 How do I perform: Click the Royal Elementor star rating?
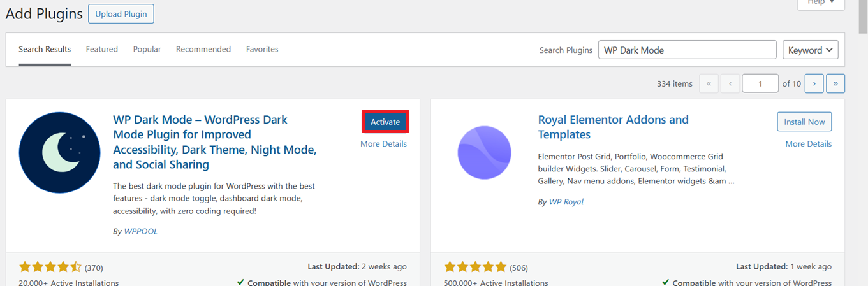click(475, 267)
